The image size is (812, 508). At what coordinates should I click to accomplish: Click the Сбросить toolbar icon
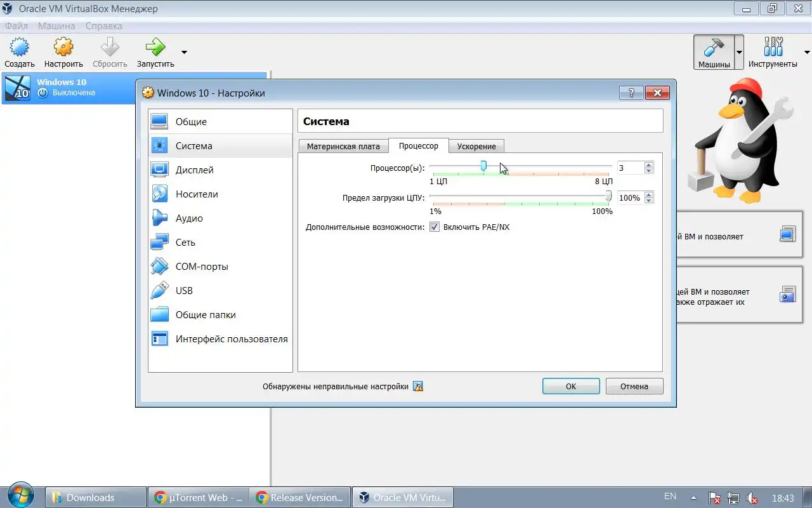pyautogui.click(x=110, y=52)
